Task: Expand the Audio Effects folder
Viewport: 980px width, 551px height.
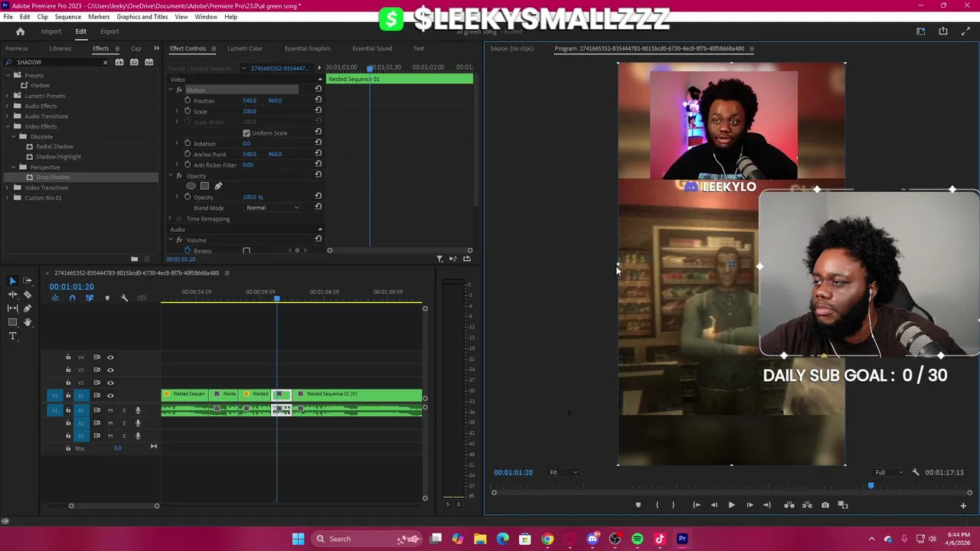Action: point(8,106)
